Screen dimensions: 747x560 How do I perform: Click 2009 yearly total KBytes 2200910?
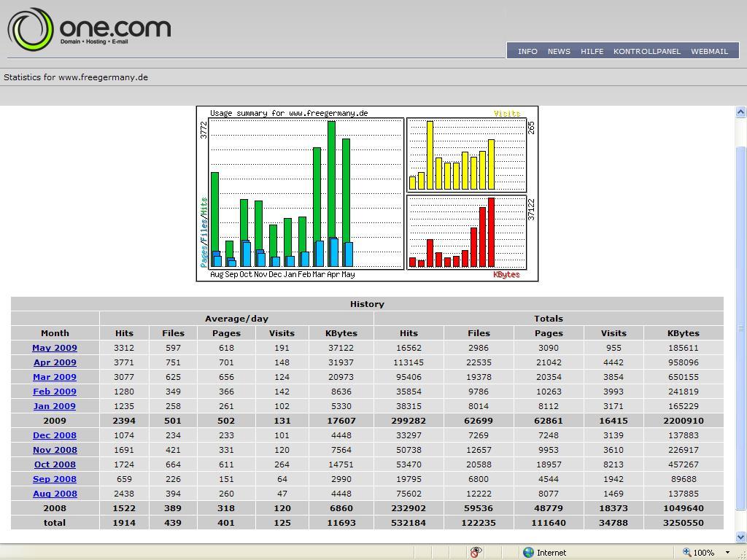click(683, 421)
